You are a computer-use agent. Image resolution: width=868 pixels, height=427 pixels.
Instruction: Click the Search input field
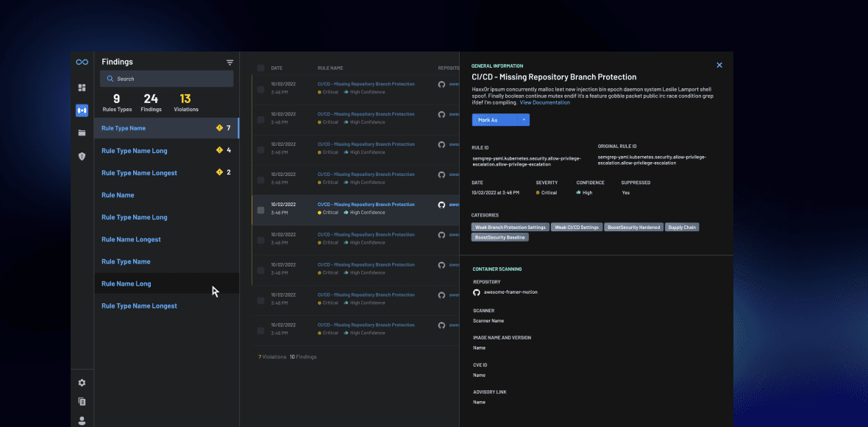[x=167, y=79]
